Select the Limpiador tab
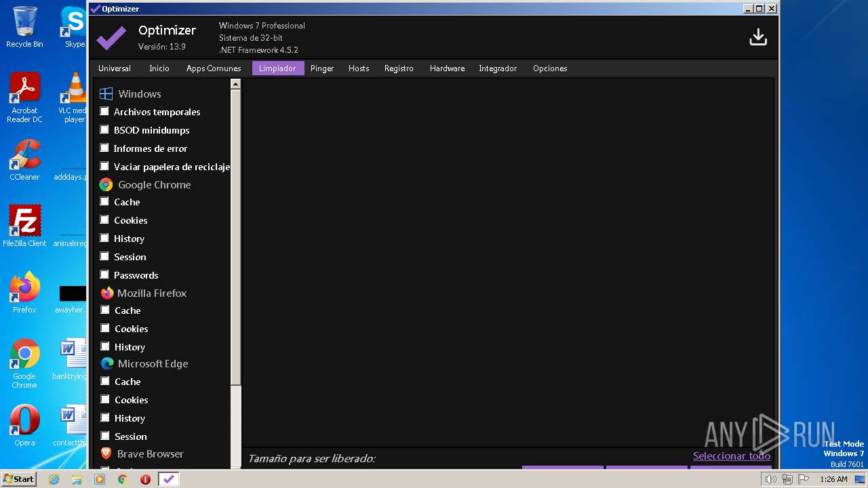Screen dimensions: 868x488 click(277, 68)
